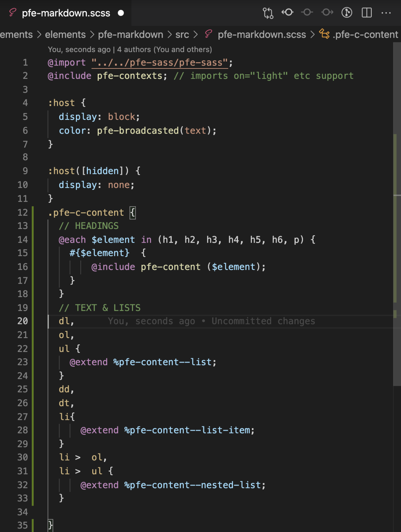Viewport: 401px width, 532px height.
Task: Click line number 35 in gutter
Action: point(22,525)
